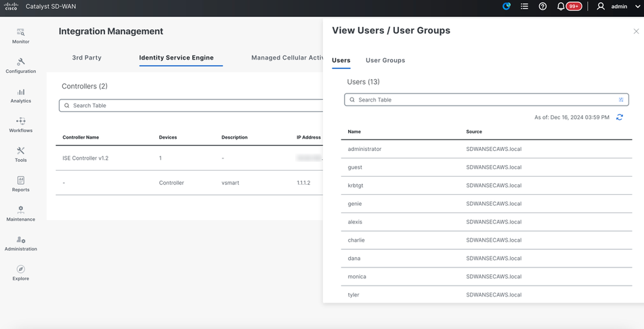Click the Controllers Search Table field
The width and height of the screenshot is (644, 329).
[191, 106]
